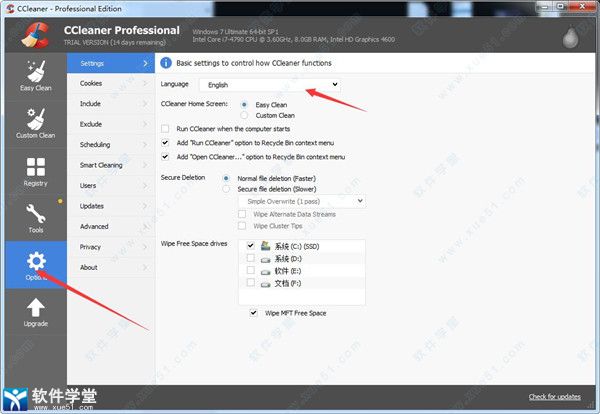Click the C: SSD drive icon

266,246
